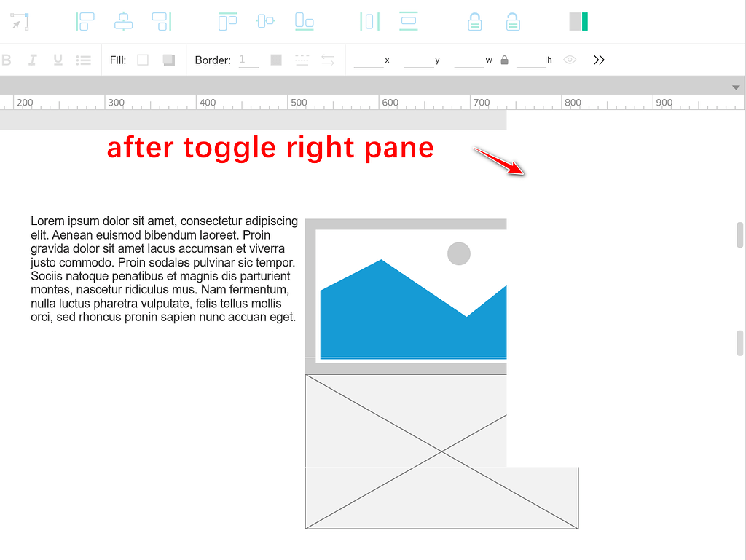Image resolution: width=746 pixels, height=560 pixels.
Task: Select the swap border arrows icon
Action: [x=327, y=60]
